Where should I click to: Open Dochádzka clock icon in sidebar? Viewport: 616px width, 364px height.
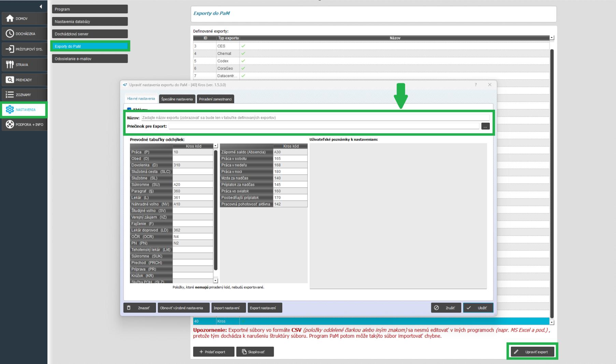click(x=10, y=34)
